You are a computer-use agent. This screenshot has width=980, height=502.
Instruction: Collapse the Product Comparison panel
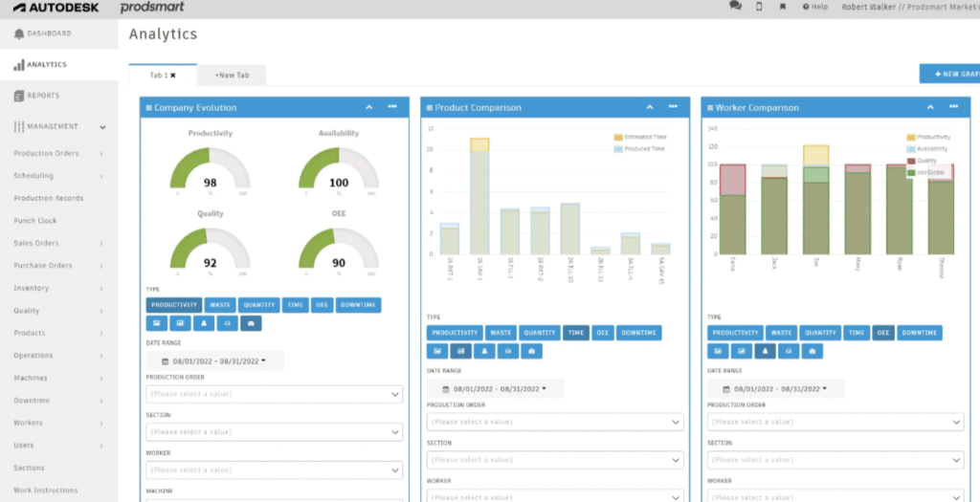pos(650,107)
